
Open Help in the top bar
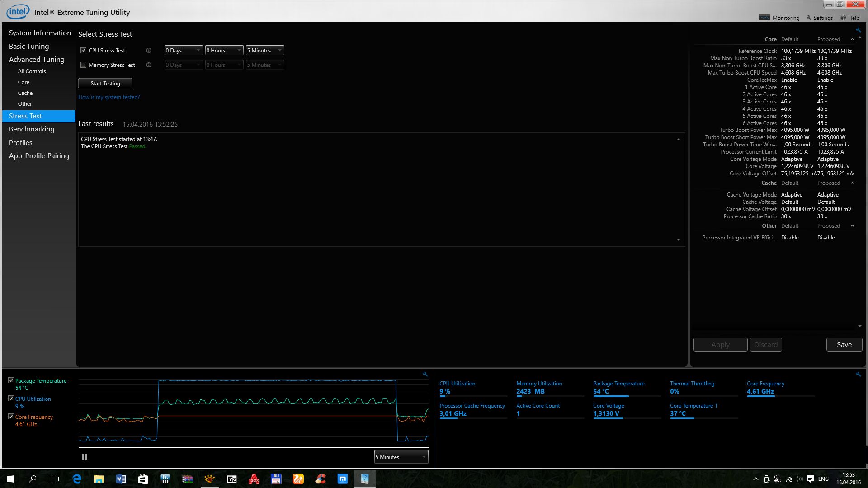click(850, 18)
